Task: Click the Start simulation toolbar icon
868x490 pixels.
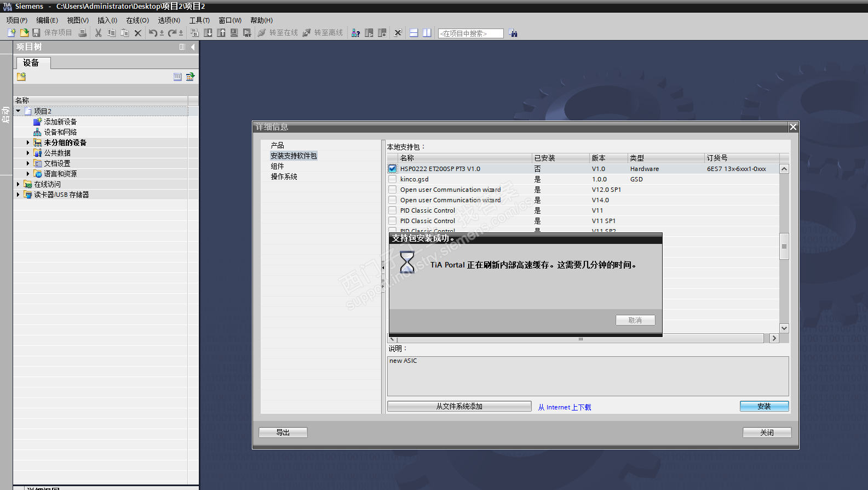Action: (234, 33)
